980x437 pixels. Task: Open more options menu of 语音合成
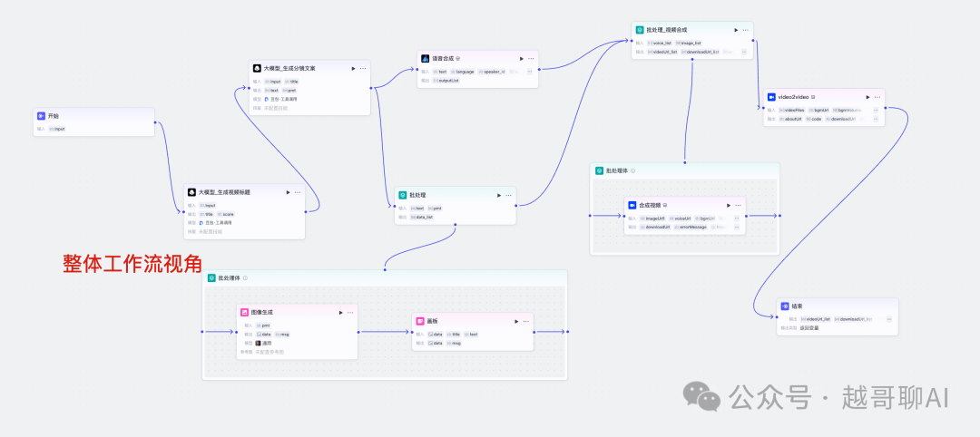531,58
